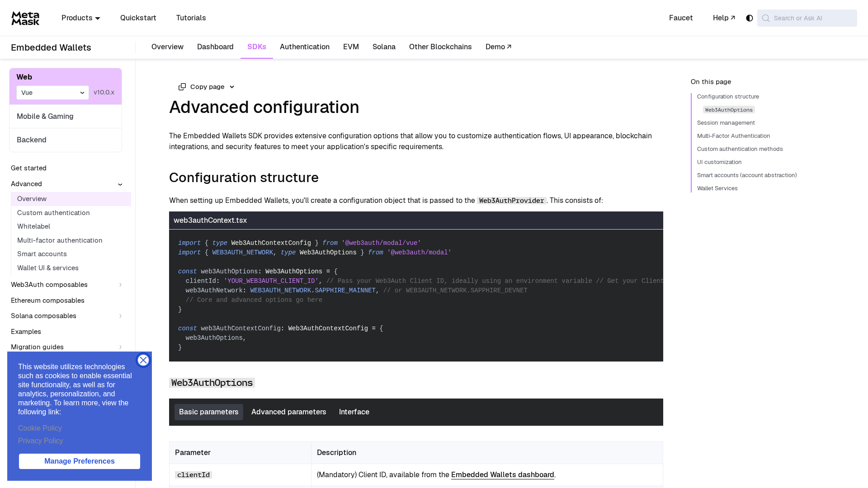
Task: Collapse the Advanced sidebar section
Action: click(120, 184)
